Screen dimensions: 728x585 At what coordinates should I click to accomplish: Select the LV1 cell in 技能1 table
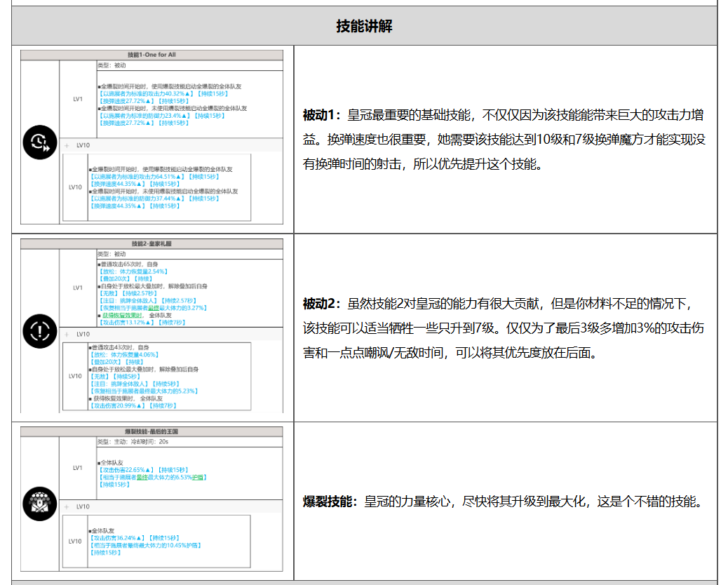click(78, 99)
